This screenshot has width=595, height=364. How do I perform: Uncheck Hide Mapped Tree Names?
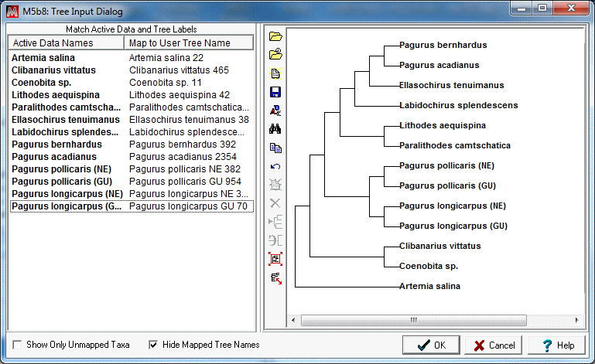click(x=153, y=345)
